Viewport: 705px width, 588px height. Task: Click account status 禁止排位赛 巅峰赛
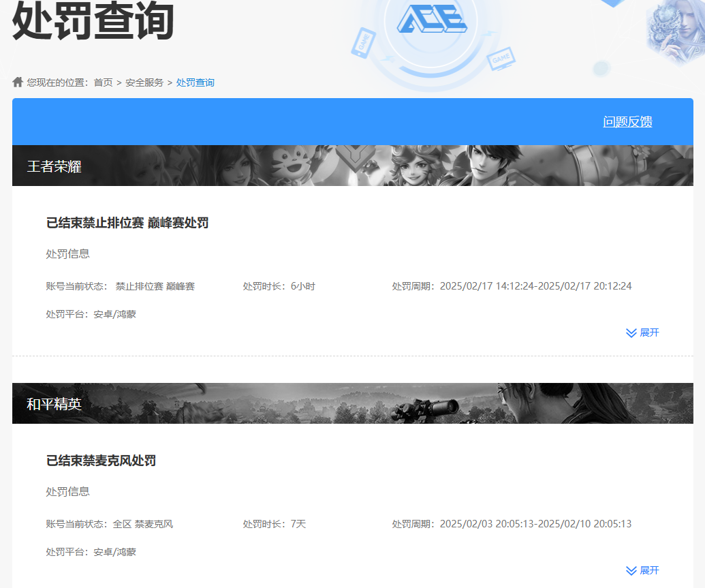[155, 286]
